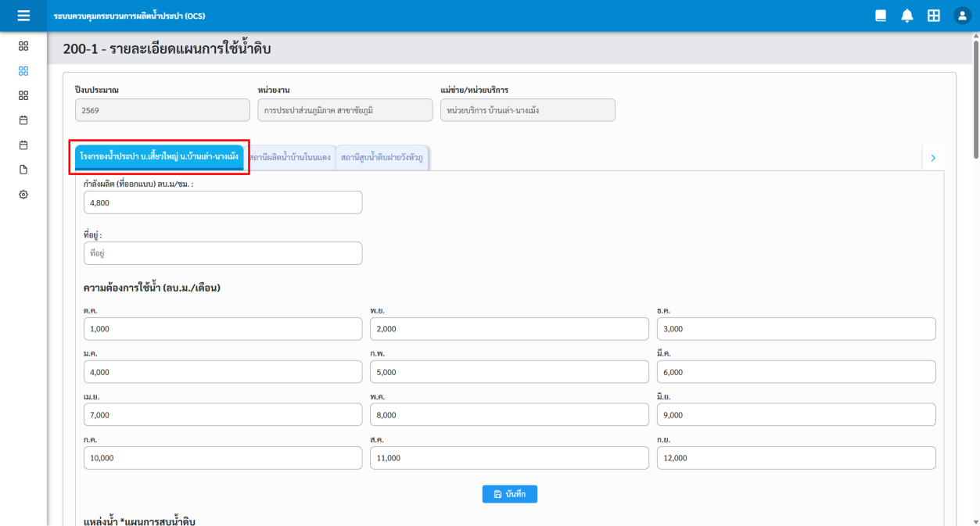Click the header title ระบบควบคุมกระบวนการผลิตน้ำประปา (OCS)
The image size is (980, 526).
point(130,16)
